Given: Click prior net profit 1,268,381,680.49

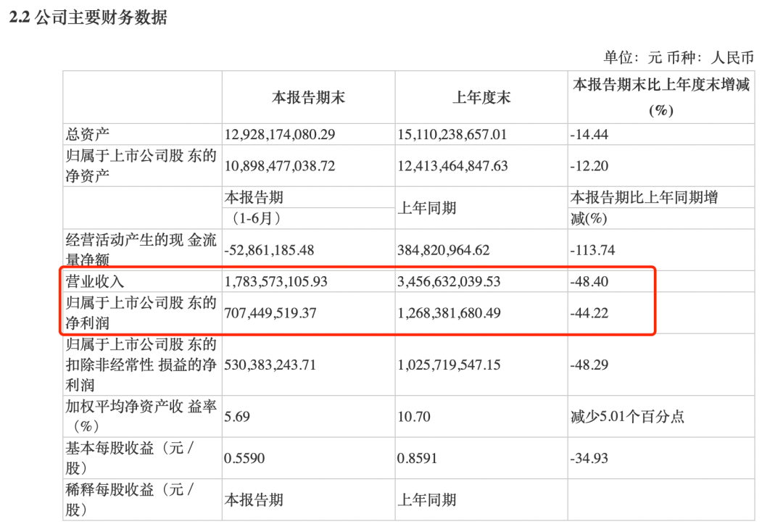Looking at the screenshot, I should pyautogui.click(x=449, y=313).
